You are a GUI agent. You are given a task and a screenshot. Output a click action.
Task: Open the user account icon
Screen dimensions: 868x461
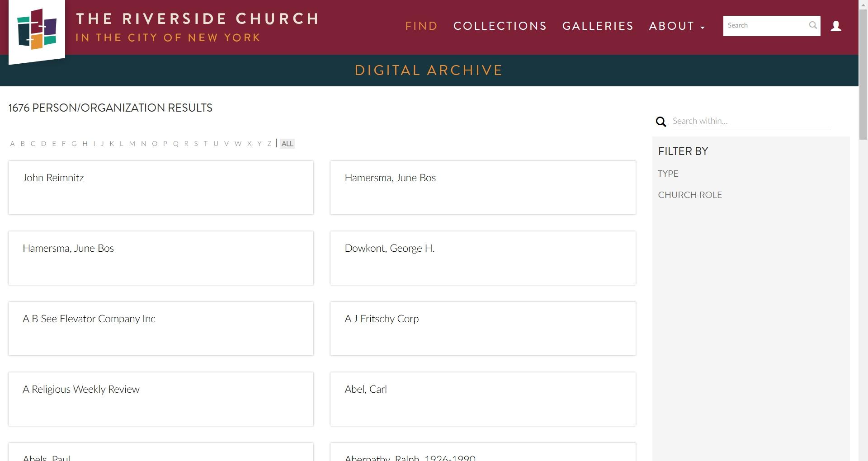836,26
